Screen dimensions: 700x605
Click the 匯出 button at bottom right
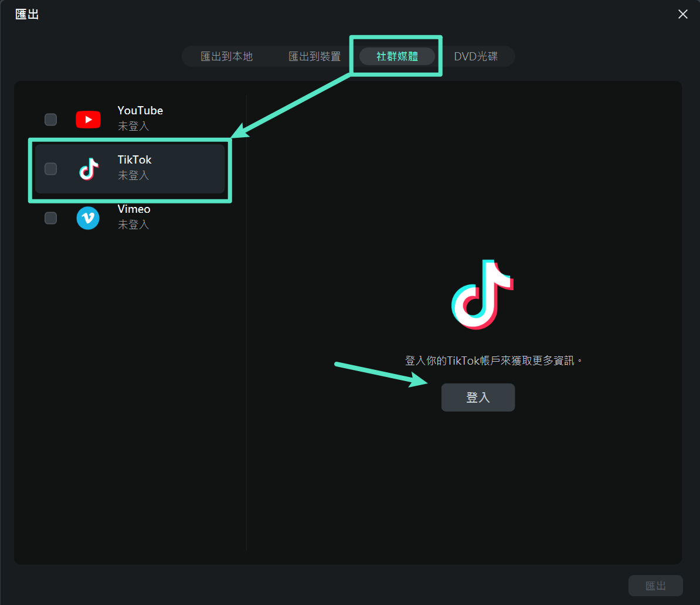click(x=655, y=585)
